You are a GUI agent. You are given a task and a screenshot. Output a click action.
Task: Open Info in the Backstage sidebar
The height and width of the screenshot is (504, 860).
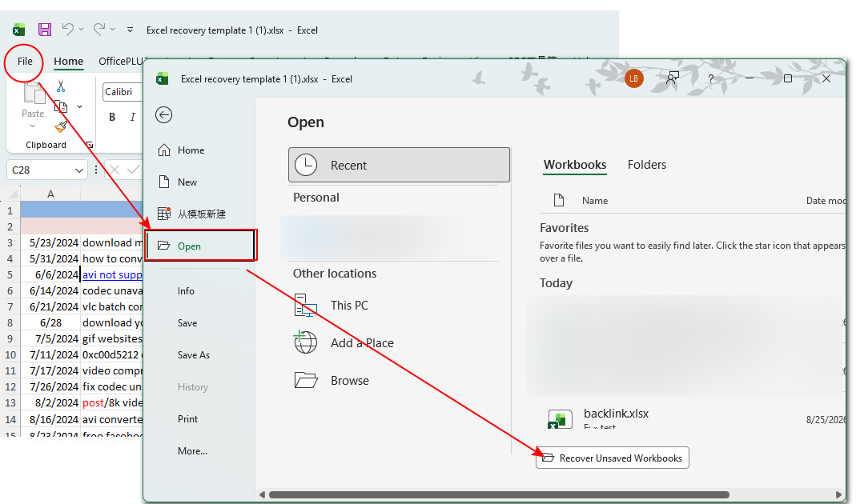186,291
